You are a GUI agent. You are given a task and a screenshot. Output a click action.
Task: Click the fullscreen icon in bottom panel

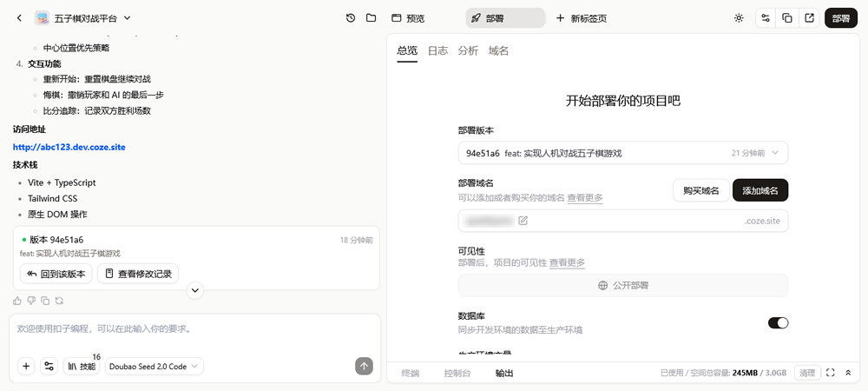click(x=831, y=373)
